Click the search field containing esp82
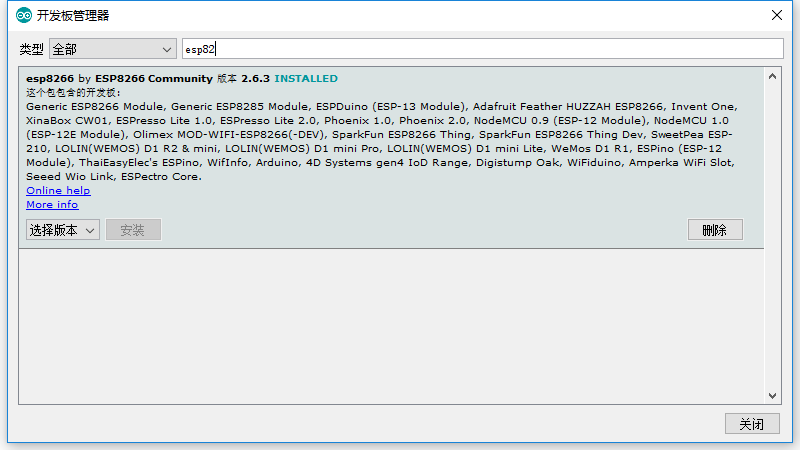 click(483, 49)
